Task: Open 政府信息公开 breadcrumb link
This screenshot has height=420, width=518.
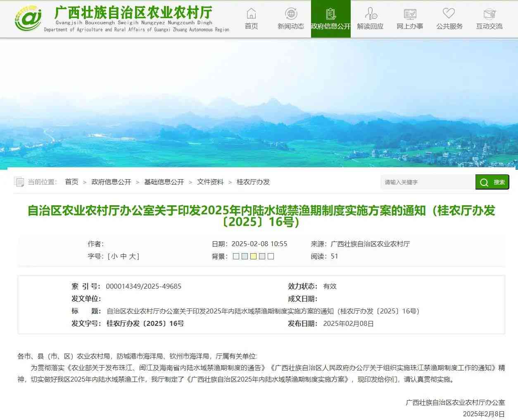Action: [111, 182]
